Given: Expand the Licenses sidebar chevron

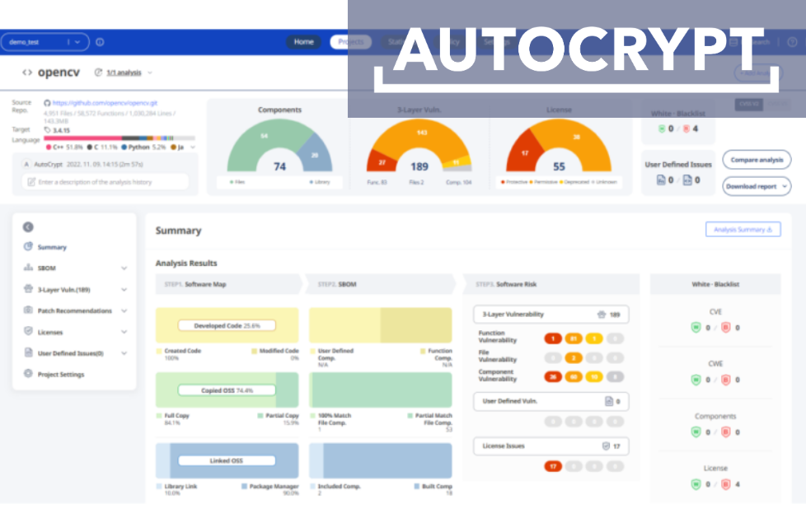Looking at the screenshot, I should click(124, 332).
